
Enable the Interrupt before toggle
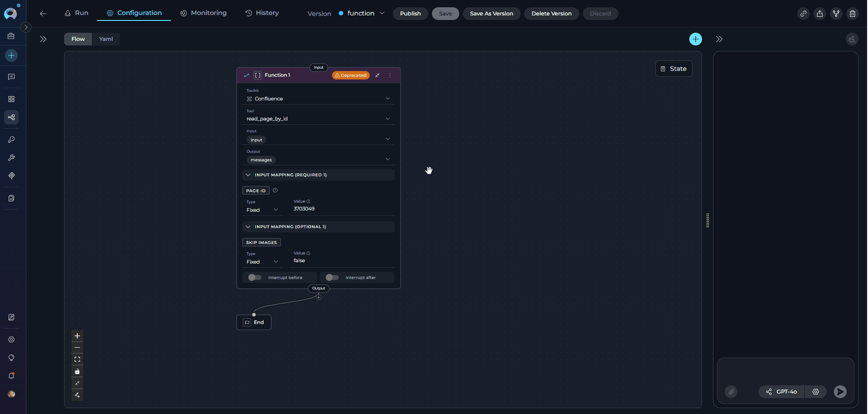pyautogui.click(x=255, y=277)
